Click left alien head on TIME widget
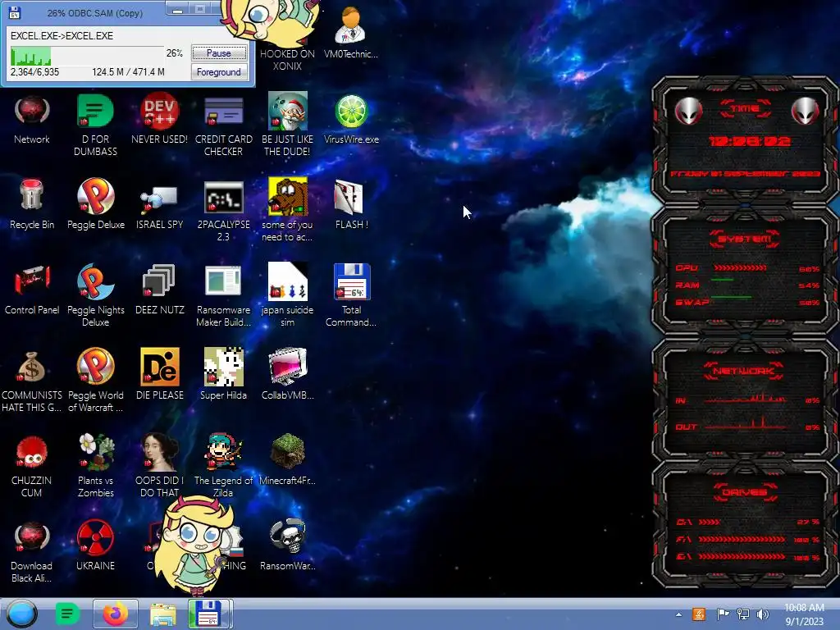The height and width of the screenshot is (630, 840). pos(688,111)
